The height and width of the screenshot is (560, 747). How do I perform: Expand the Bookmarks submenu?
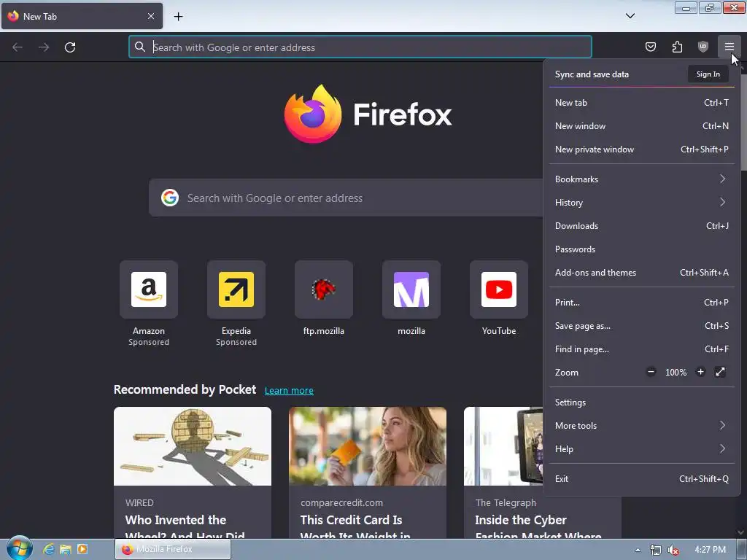(x=642, y=179)
